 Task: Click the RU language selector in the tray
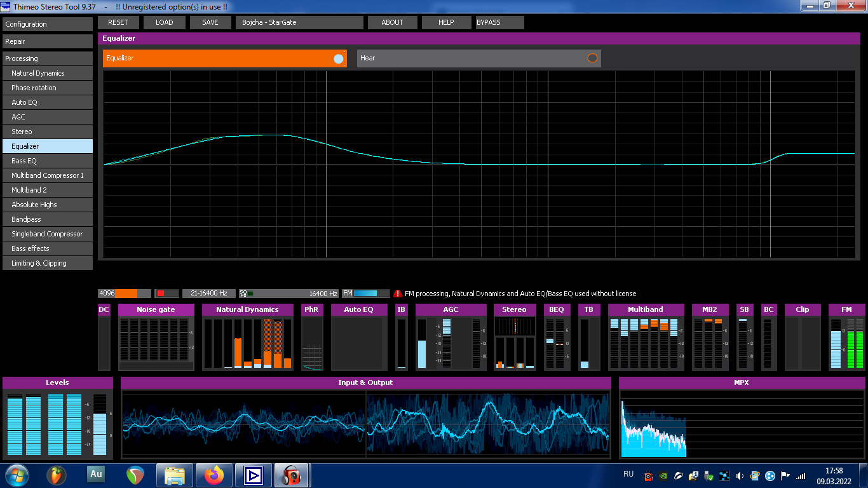pos(628,474)
